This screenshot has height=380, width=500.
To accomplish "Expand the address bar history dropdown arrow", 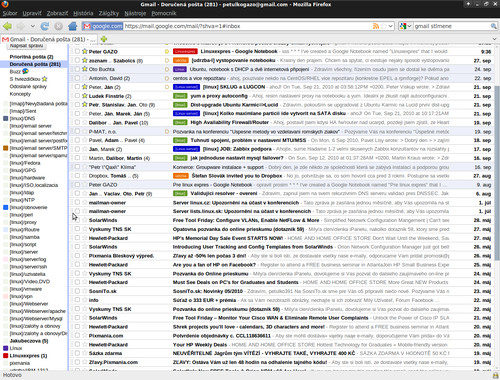I will pyautogui.click(x=390, y=26).
